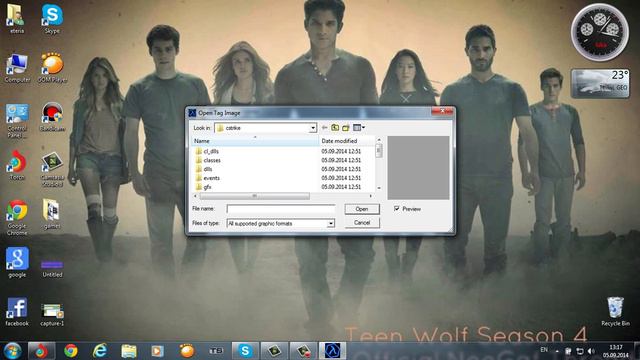640x360 pixels.
Task: Open the TB taskbar icon
Action: pos(216,351)
